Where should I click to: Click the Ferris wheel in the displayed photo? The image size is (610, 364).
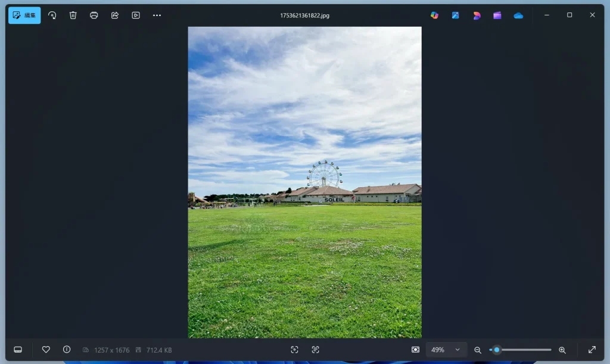click(x=325, y=174)
